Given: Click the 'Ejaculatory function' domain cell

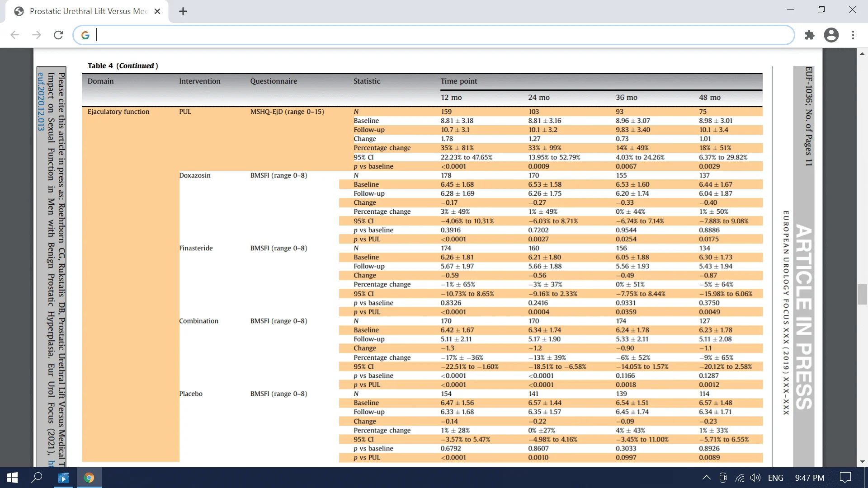Looking at the screenshot, I should [118, 112].
